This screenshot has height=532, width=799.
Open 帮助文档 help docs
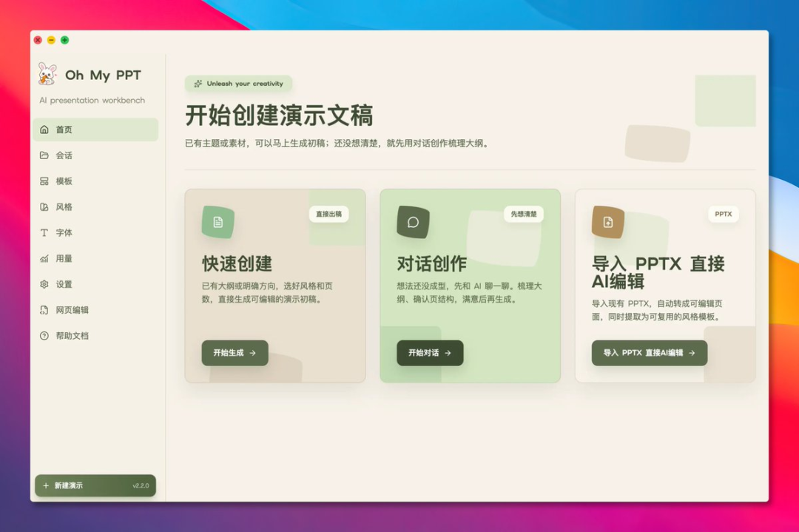pyautogui.click(x=95, y=336)
